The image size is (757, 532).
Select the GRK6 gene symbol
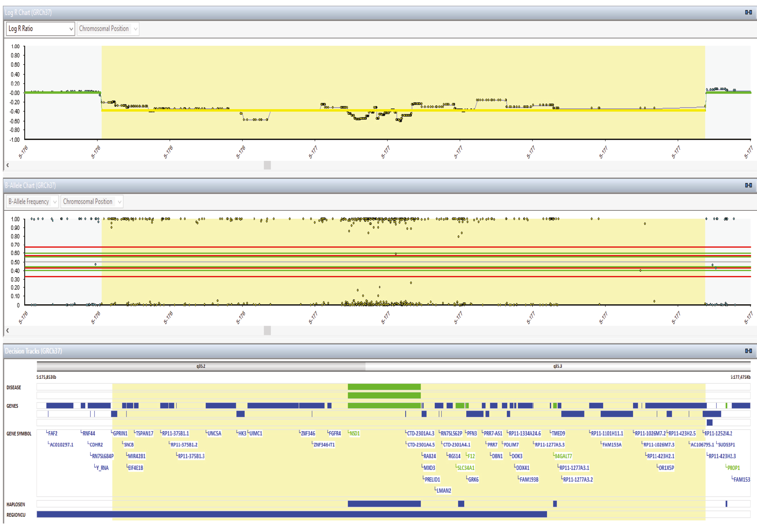[473, 480]
